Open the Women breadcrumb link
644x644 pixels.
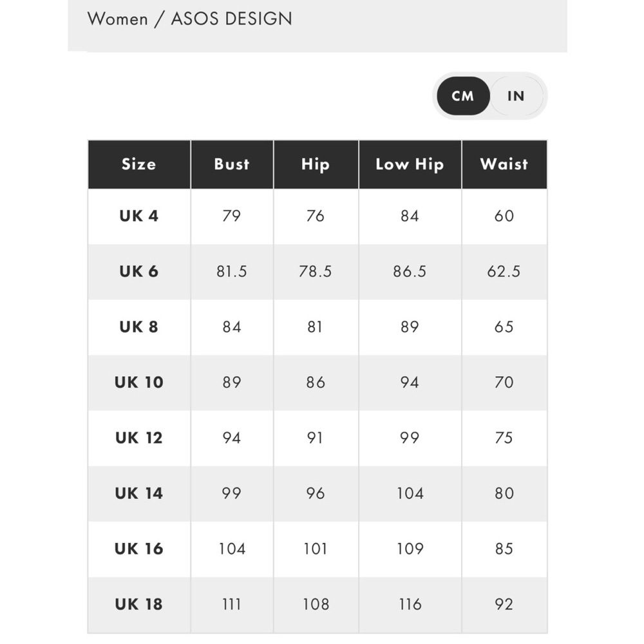pyautogui.click(x=117, y=19)
